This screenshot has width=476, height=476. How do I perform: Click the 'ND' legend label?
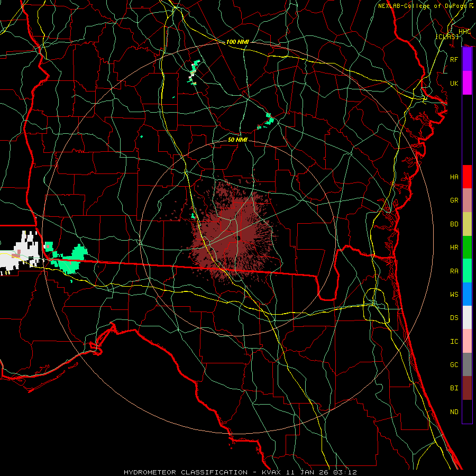(454, 412)
